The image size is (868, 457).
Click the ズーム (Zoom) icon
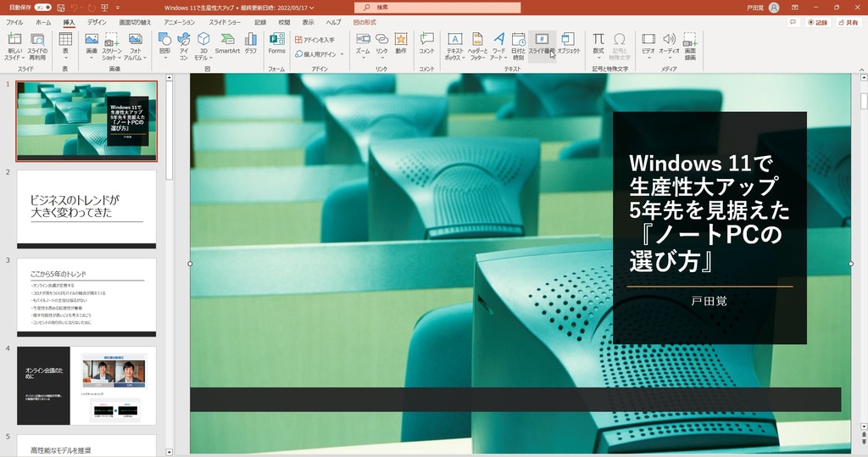point(363,39)
